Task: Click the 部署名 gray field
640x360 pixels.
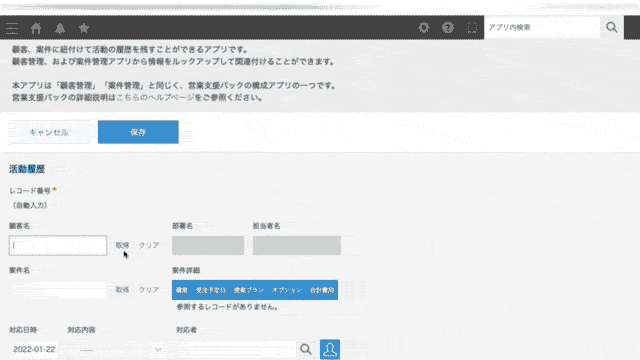Action: [x=208, y=245]
